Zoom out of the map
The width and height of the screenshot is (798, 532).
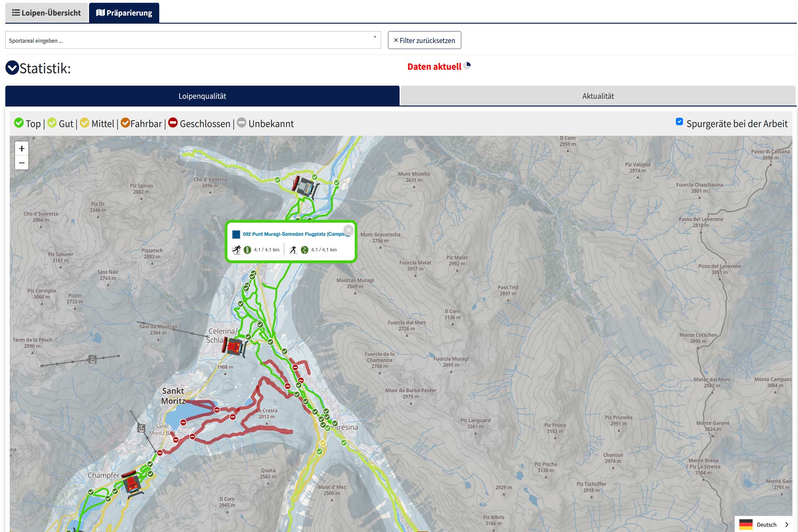22,163
